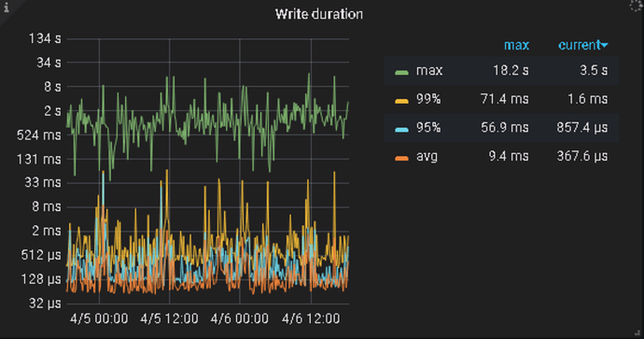The image size is (644, 339).
Task: Open color picker for green max swatch
Action: click(x=401, y=73)
